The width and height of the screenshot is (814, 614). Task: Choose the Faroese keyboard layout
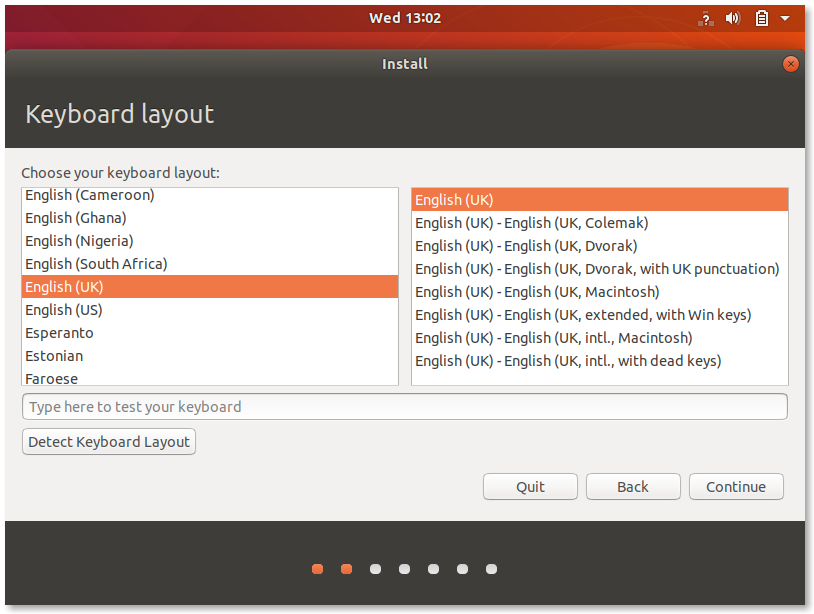pos(210,378)
